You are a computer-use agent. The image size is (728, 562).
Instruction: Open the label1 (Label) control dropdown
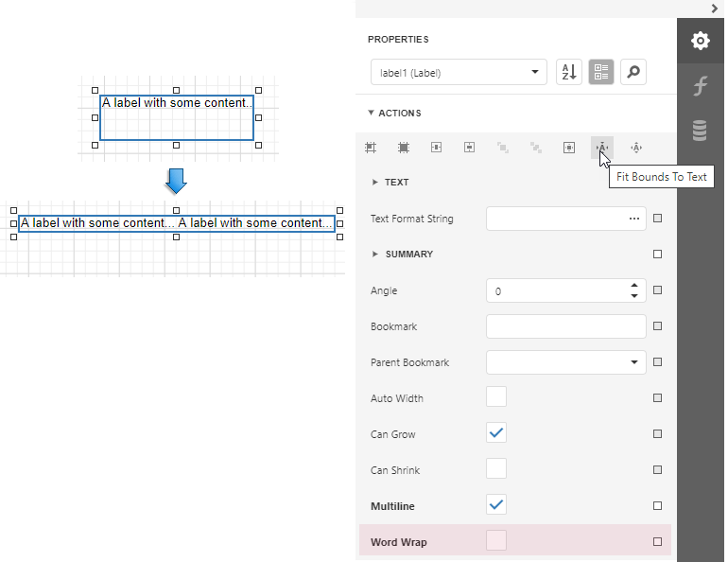(459, 72)
